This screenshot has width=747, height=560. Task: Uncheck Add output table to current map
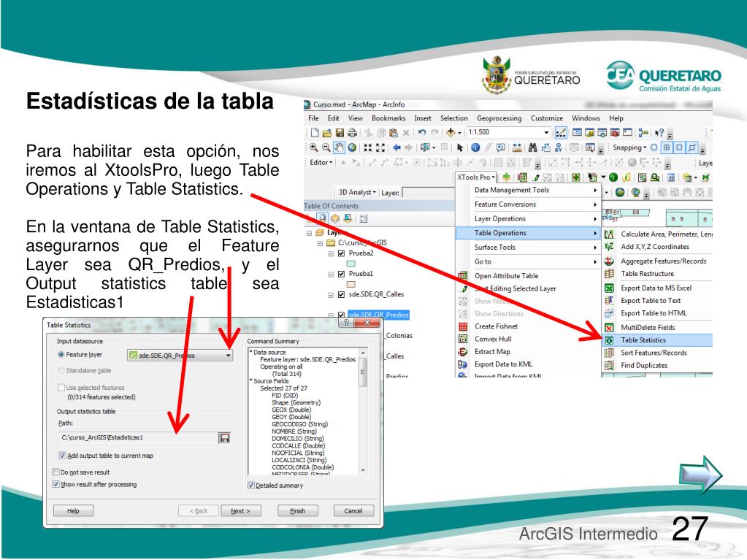(x=62, y=456)
